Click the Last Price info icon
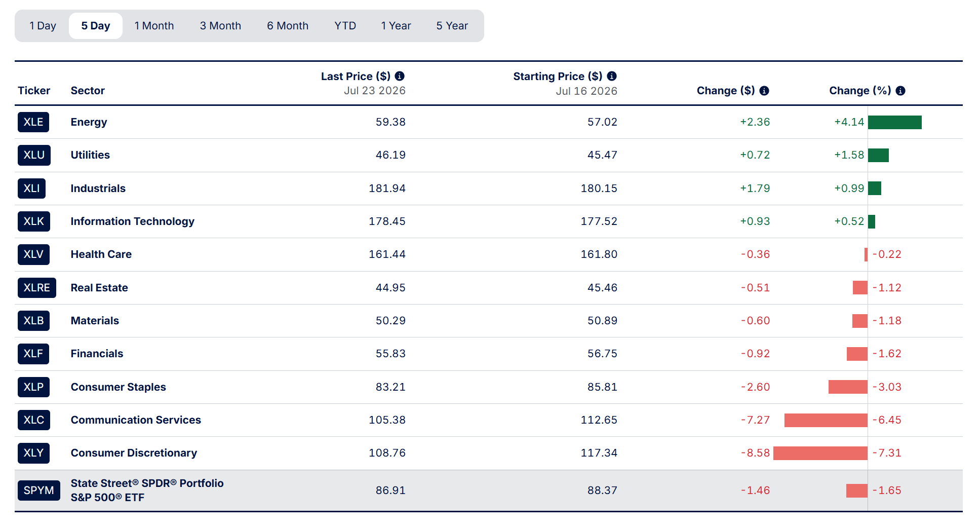This screenshot has height=528, width=980. pyautogui.click(x=400, y=76)
